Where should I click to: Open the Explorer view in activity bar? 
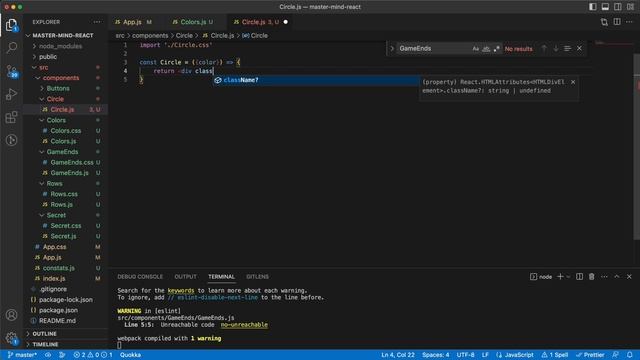coord(11,25)
